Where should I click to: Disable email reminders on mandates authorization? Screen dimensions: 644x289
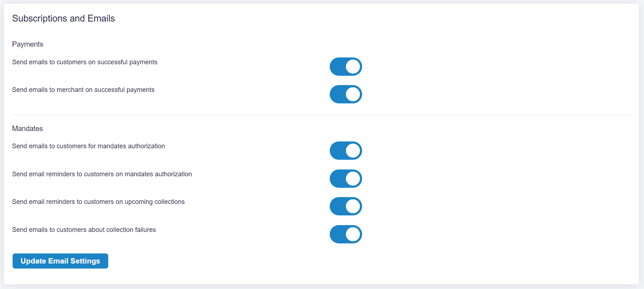click(x=346, y=178)
